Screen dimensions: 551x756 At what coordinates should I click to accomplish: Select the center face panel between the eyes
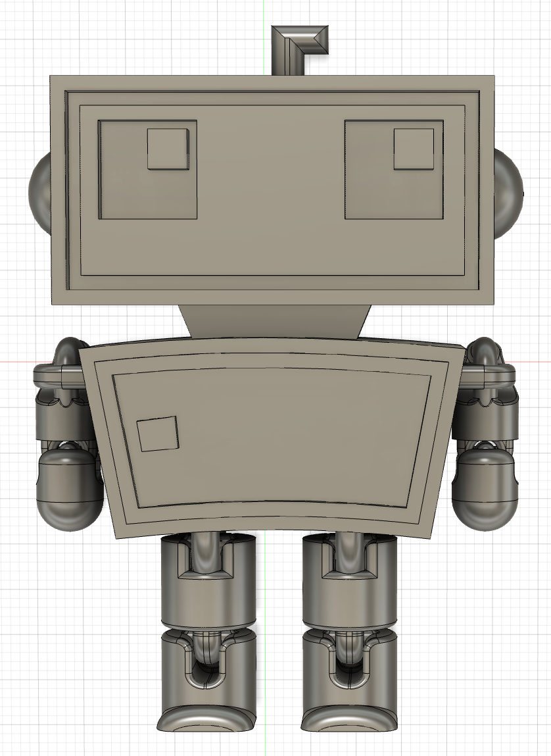pos(271,190)
